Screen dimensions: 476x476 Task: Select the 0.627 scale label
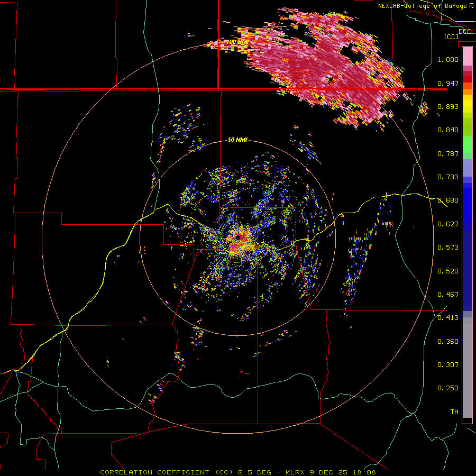click(448, 224)
